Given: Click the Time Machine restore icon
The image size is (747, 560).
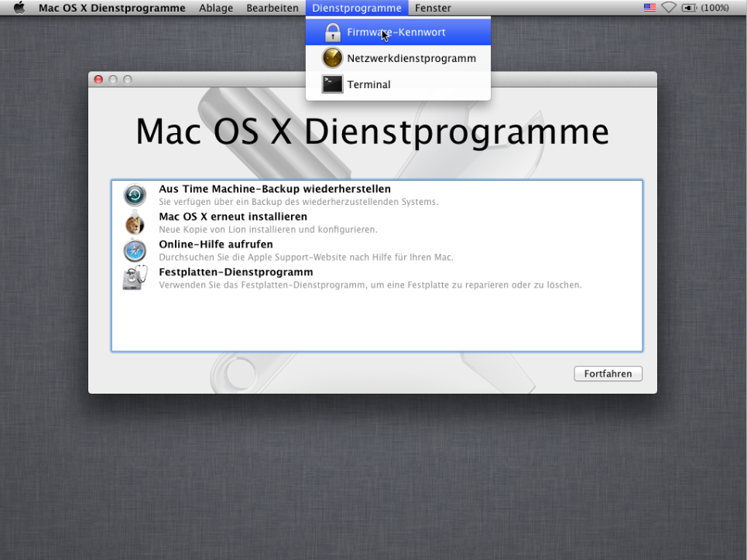Looking at the screenshot, I should click(135, 195).
